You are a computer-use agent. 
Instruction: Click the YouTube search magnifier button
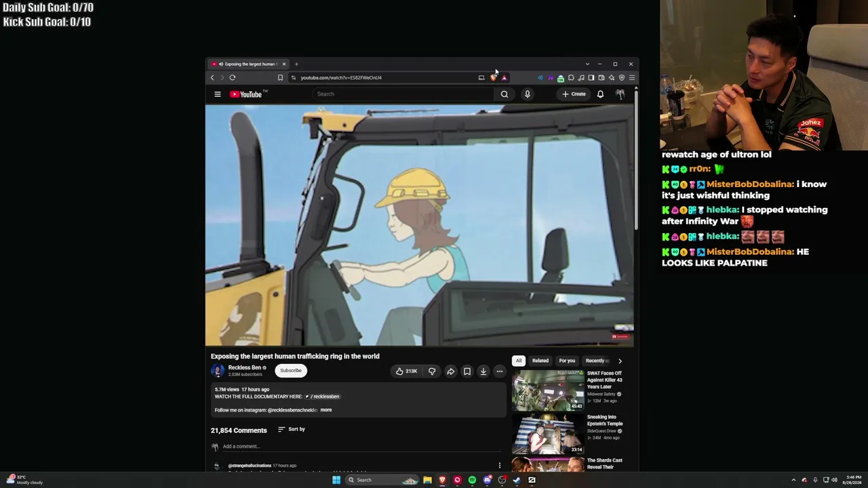pyautogui.click(x=505, y=94)
